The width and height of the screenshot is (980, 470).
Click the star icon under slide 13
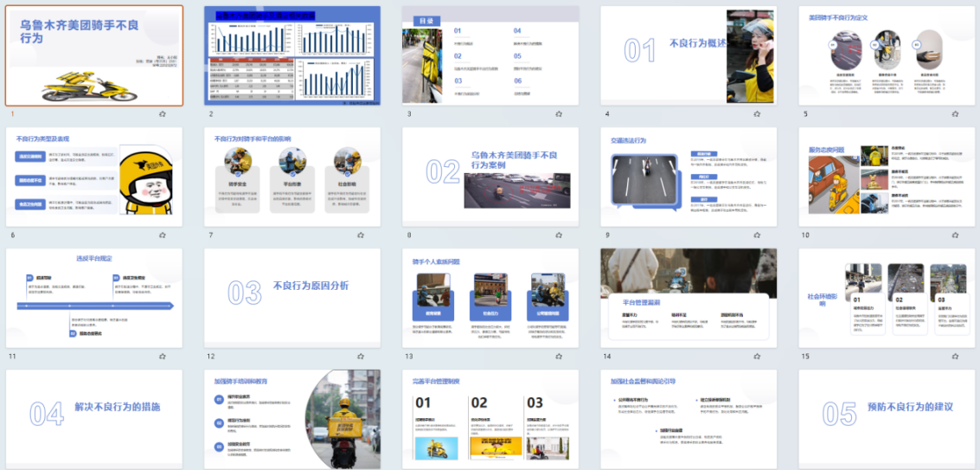click(559, 356)
